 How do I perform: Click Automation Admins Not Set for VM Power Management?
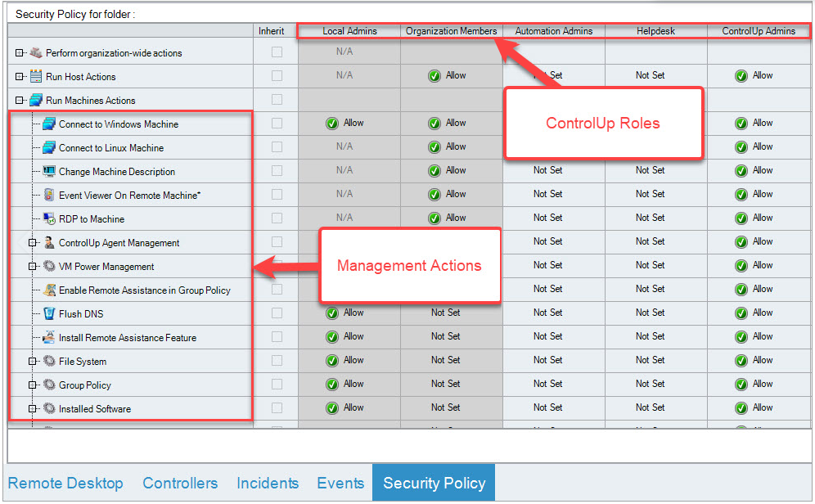(547, 265)
